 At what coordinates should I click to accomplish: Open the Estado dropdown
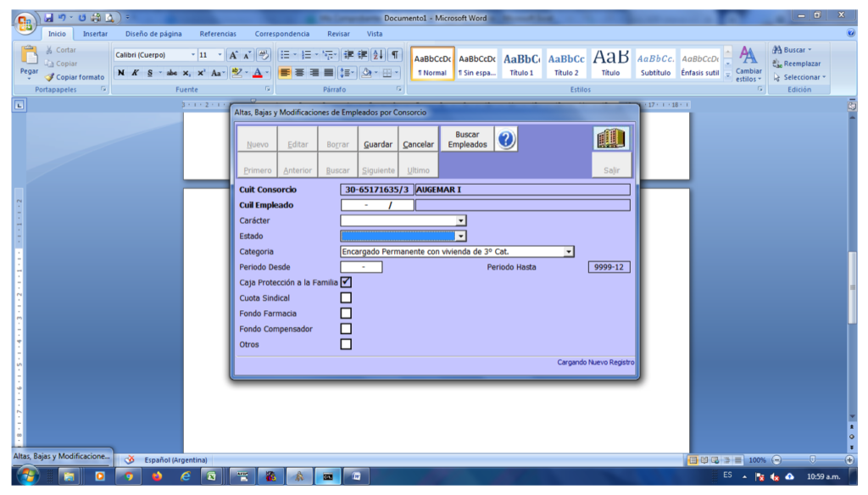460,236
